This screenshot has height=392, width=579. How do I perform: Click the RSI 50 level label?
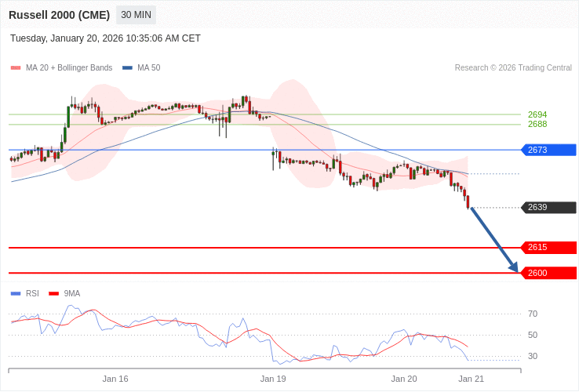click(x=533, y=335)
